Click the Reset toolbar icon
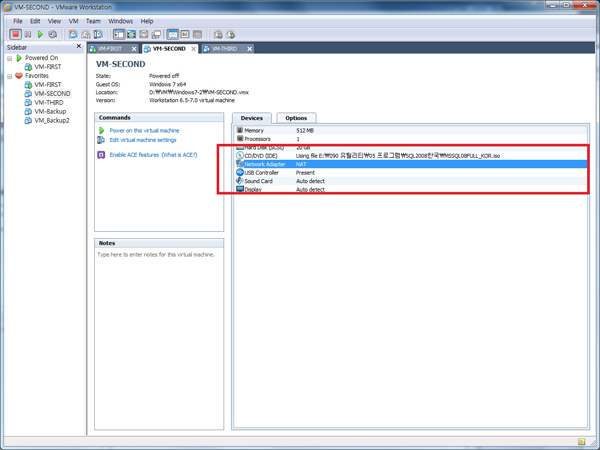 (x=53, y=34)
